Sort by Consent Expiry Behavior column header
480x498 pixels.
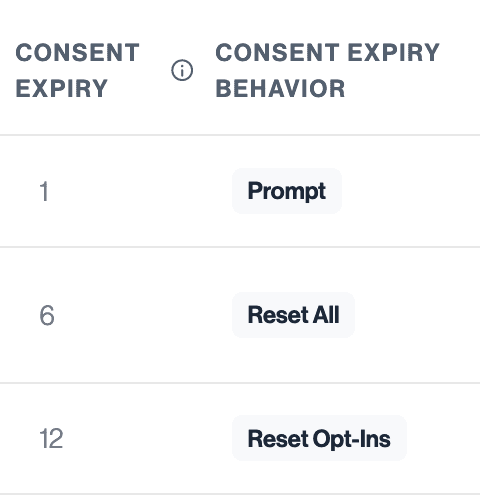pos(328,70)
